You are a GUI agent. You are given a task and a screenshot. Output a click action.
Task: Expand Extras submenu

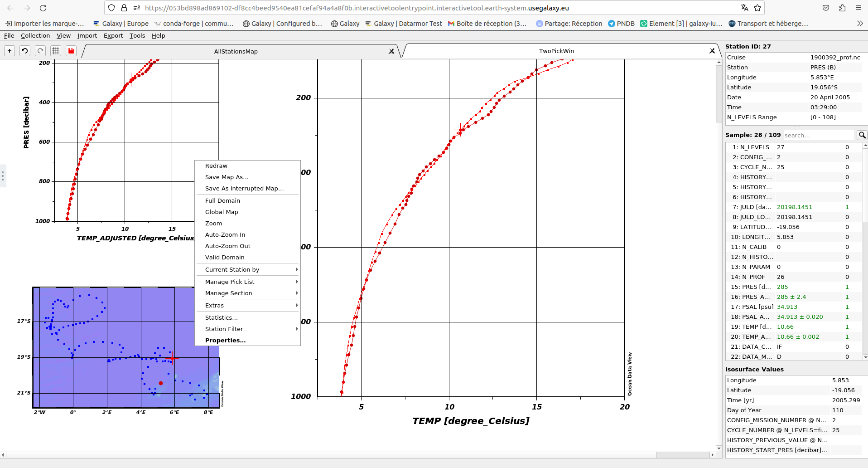[x=247, y=306]
